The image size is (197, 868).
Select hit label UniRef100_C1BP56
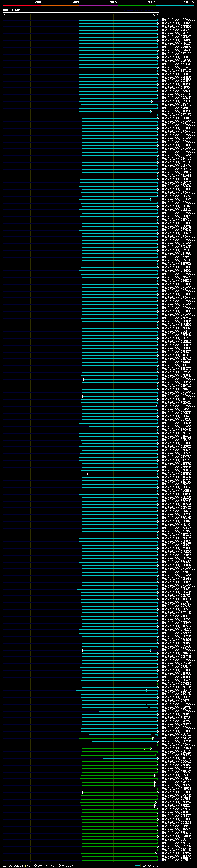point(176,382)
